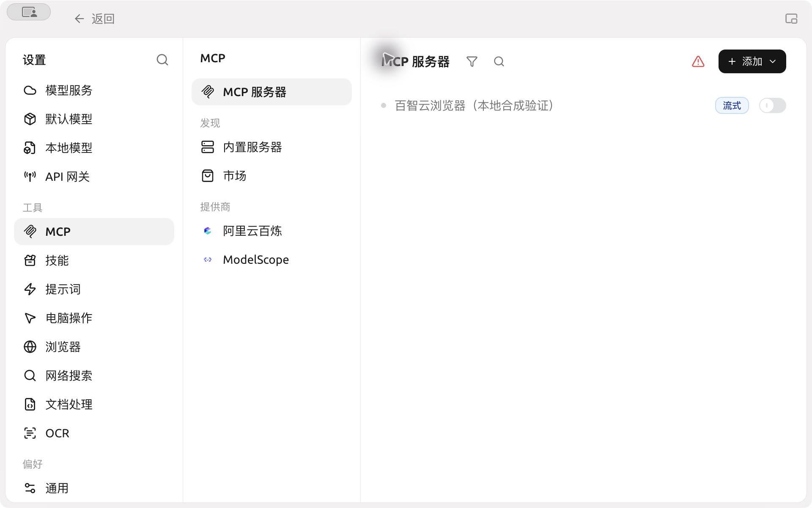Open 文档处理 settings

tap(94, 404)
